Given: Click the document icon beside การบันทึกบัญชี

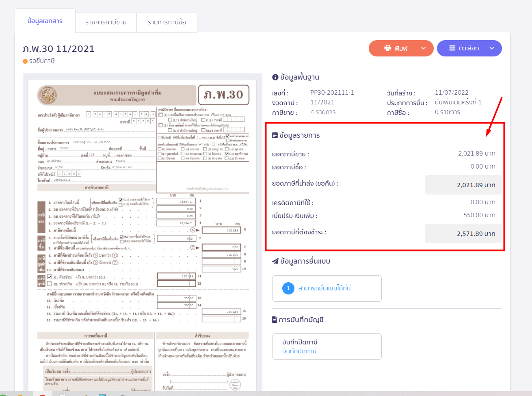Looking at the screenshot, I should click(x=275, y=320).
